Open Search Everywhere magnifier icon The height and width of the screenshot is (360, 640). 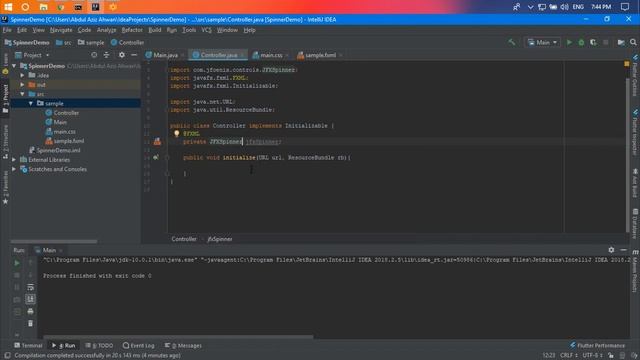click(x=633, y=42)
